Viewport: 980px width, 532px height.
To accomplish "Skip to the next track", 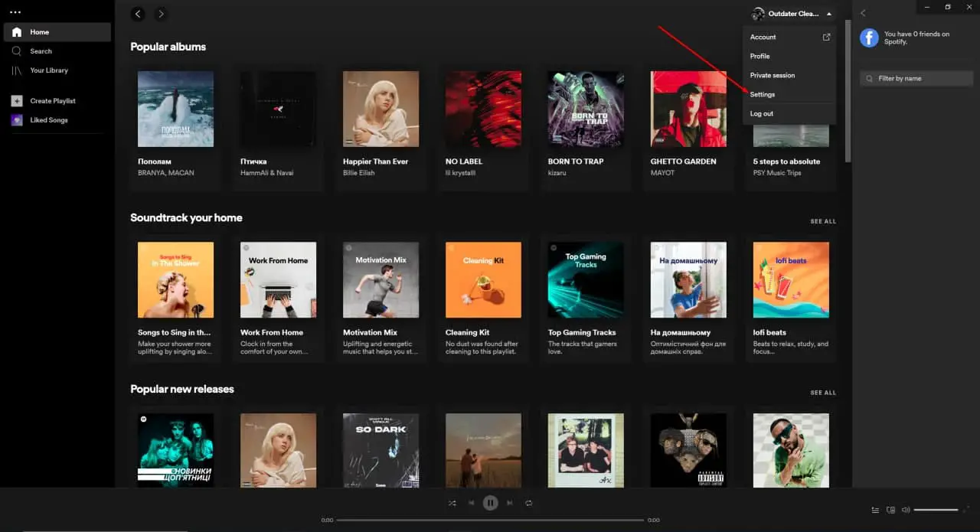I will 509,503.
